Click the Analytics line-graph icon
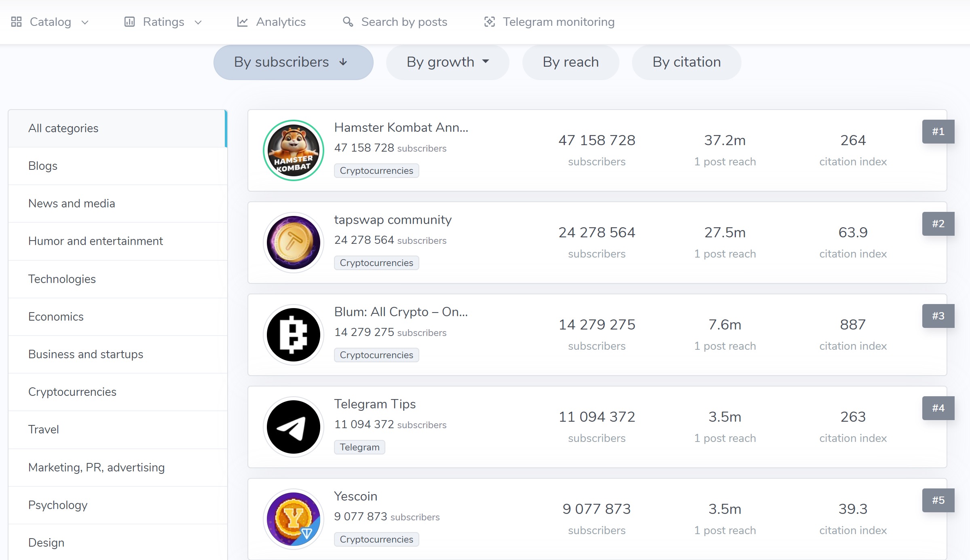This screenshot has height=560, width=970. [242, 22]
